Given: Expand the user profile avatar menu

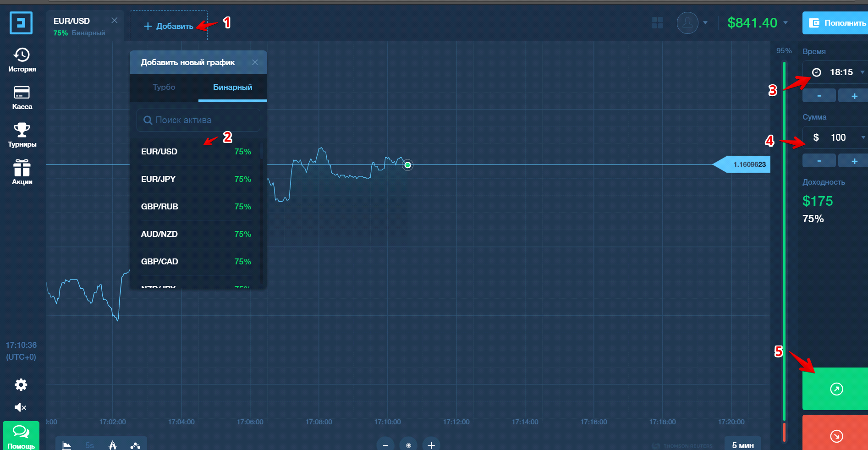Looking at the screenshot, I should 692,22.
